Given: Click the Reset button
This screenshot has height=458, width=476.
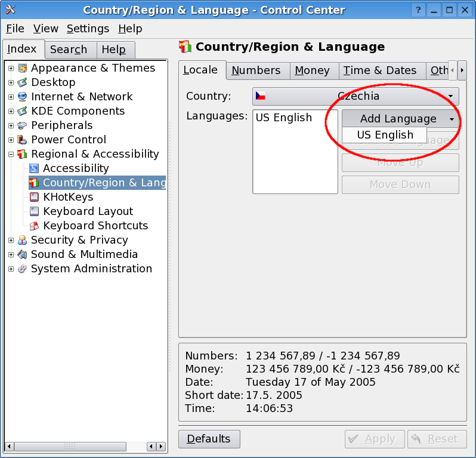Looking at the screenshot, I should pyautogui.click(x=437, y=439).
